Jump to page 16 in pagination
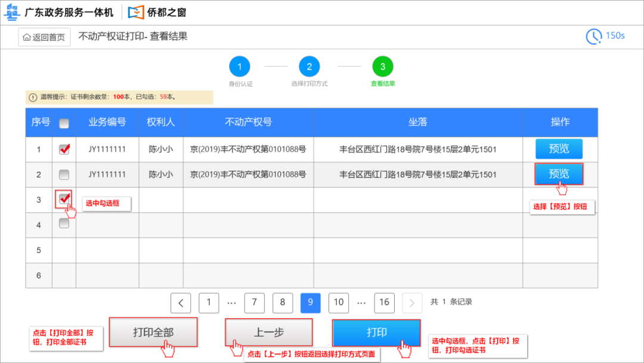The width and height of the screenshot is (644, 363). point(384,303)
